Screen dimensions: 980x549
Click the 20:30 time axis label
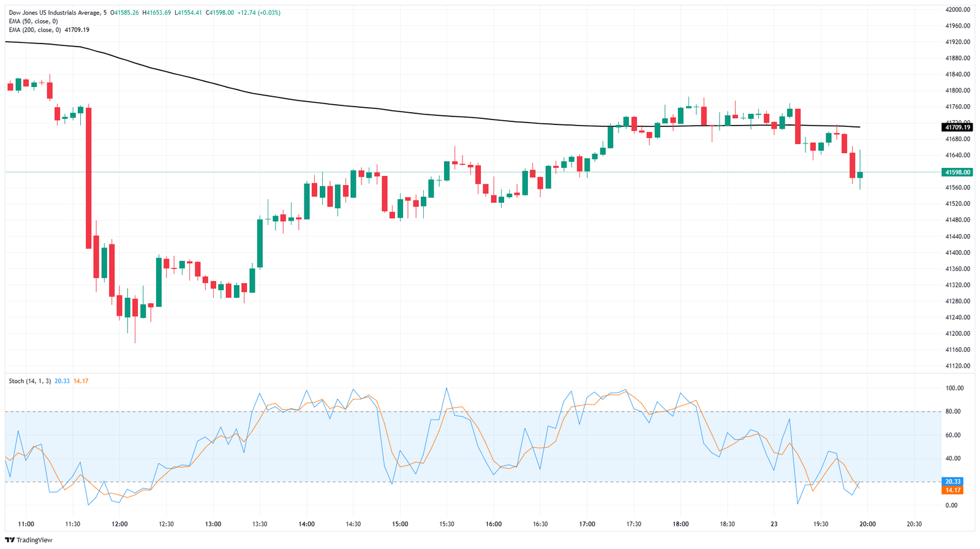(914, 524)
